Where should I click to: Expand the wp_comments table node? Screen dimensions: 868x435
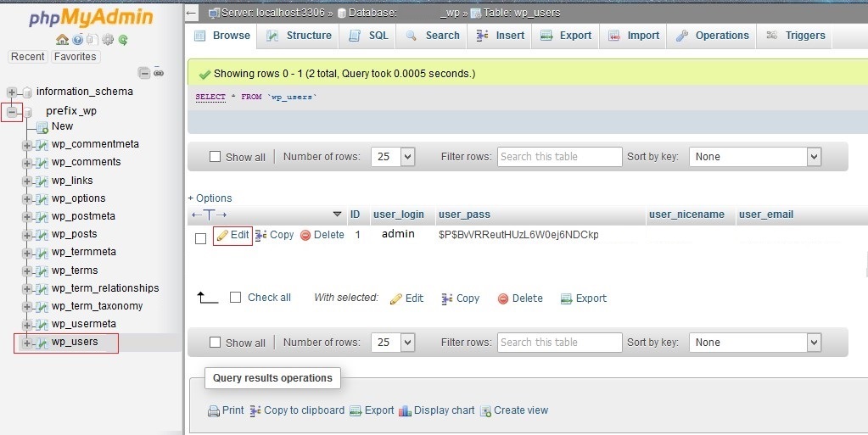[x=26, y=164]
